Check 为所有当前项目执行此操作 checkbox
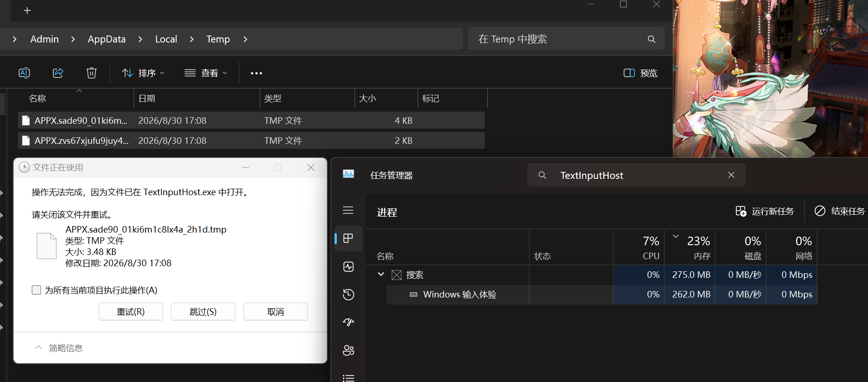The image size is (868, 382). coord(36,290)
